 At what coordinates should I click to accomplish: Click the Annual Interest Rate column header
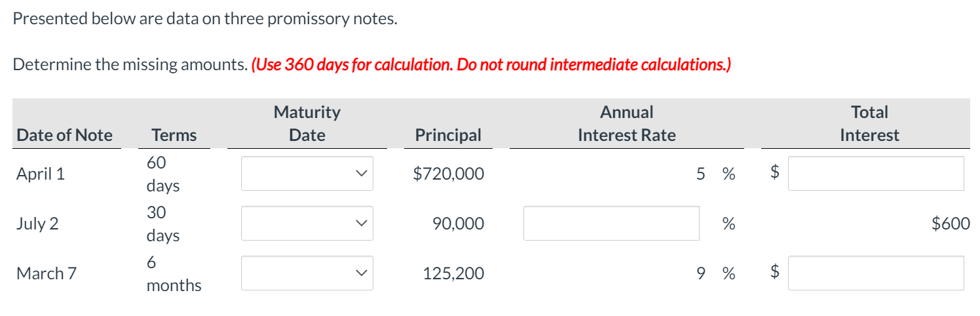tap(627, 123)
